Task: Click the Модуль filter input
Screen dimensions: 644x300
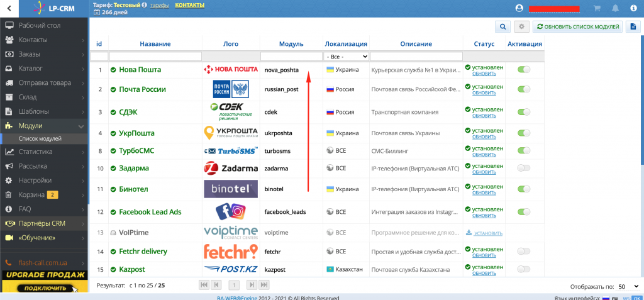Action: [292, 57]
